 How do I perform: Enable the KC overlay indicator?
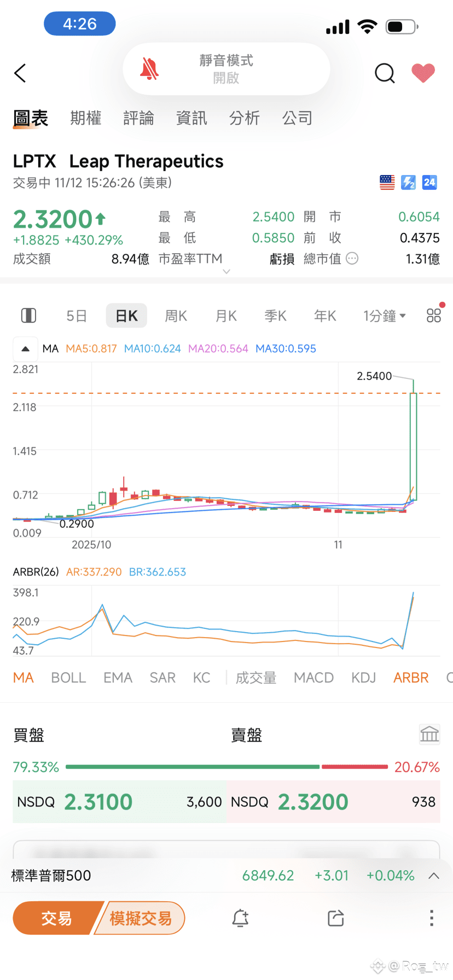pos(201,678)
